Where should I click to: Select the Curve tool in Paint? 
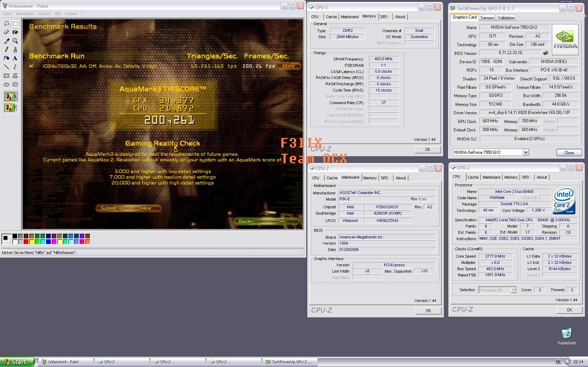coord(15,67)
